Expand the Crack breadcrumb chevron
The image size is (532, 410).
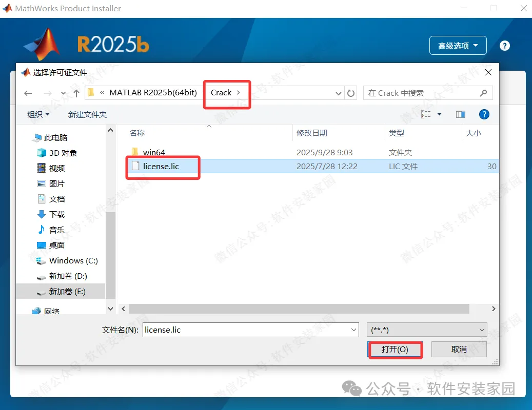239,92
